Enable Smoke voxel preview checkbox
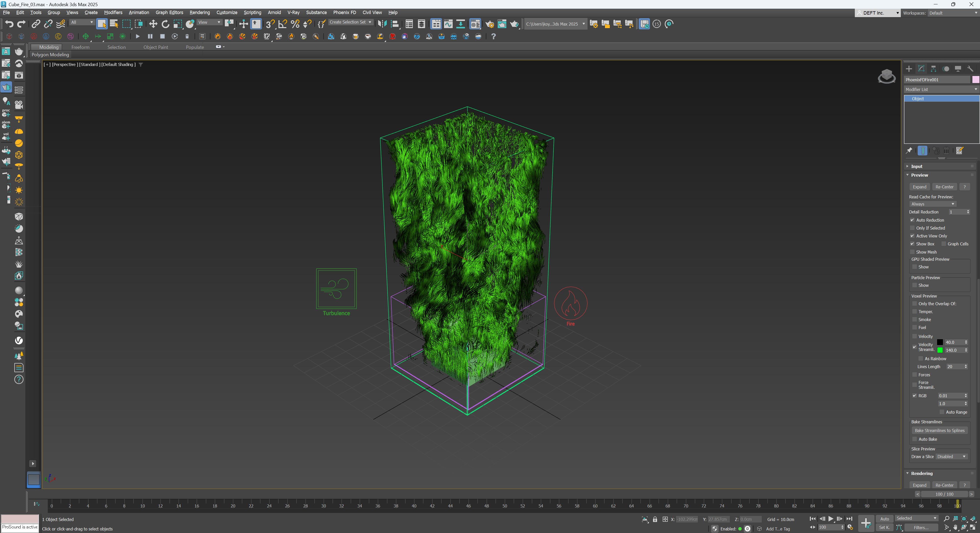This screenshot has height=533, width=980. pyautogui.click(x=915, y=320)
